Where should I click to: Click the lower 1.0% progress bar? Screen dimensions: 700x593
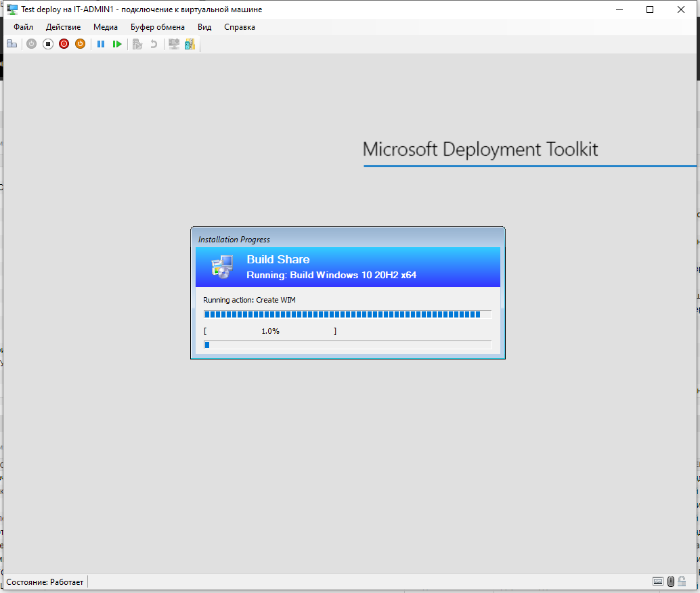coord(347,345)
